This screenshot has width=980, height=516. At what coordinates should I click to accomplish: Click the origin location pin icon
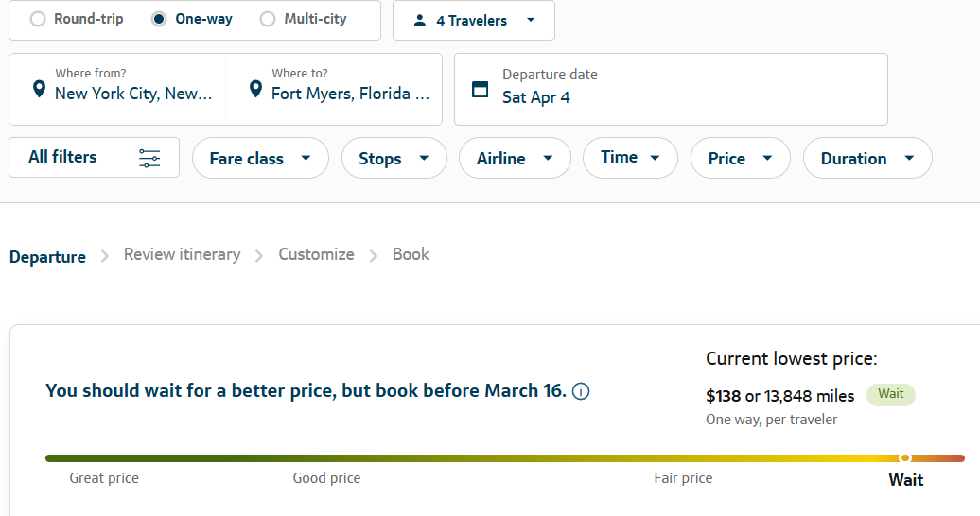tap(39, 90)
